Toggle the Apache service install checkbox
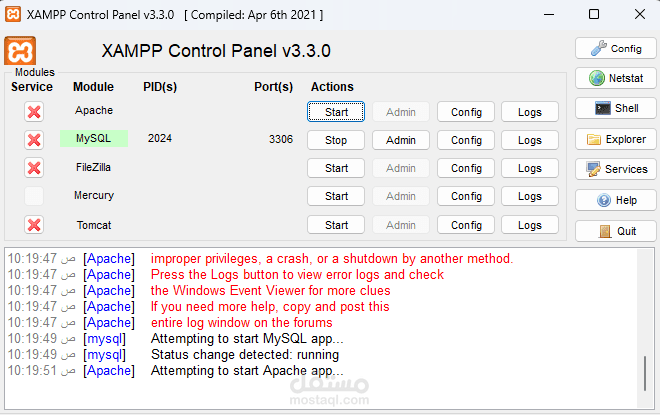 [x=34, y=112]
